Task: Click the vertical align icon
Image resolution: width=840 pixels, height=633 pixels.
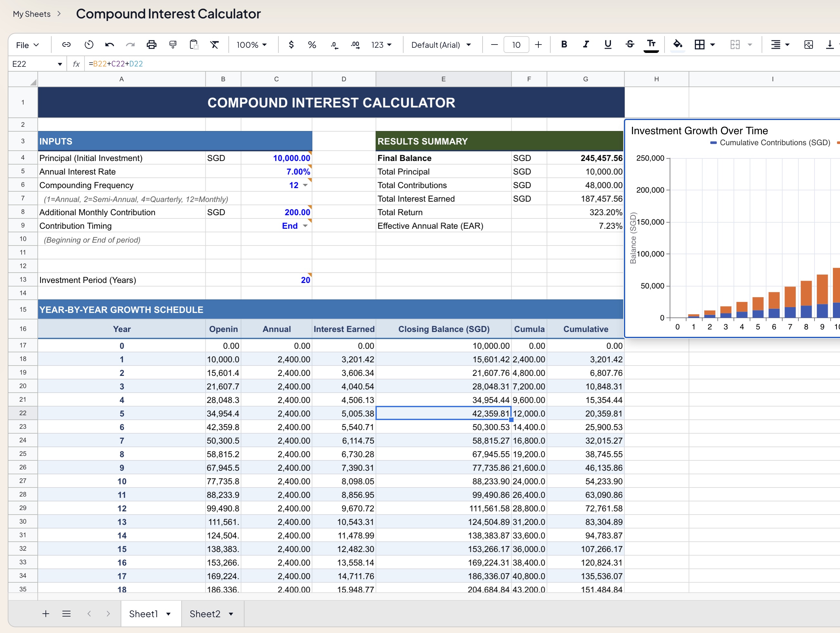Action: pyautogui.click(x=829, y=45)
